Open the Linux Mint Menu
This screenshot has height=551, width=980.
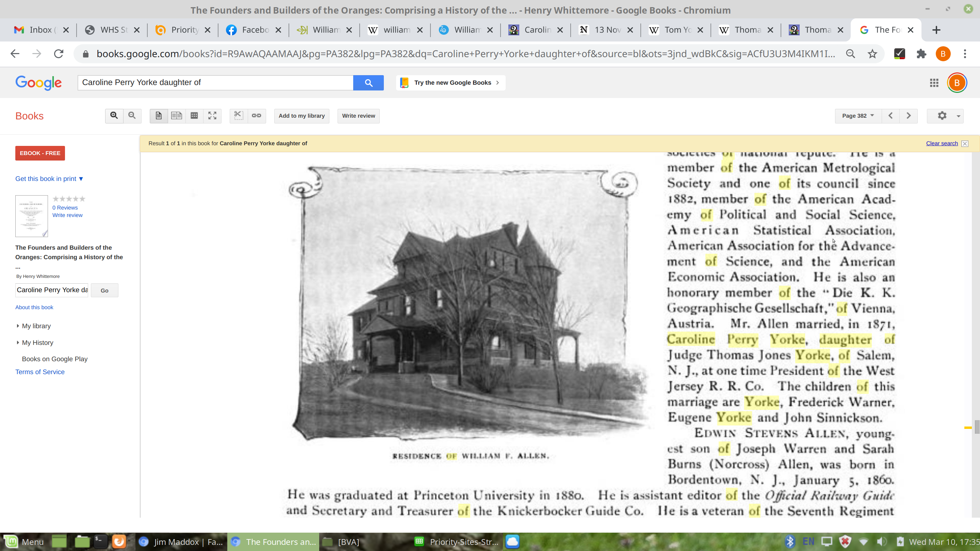pos(23,542)
